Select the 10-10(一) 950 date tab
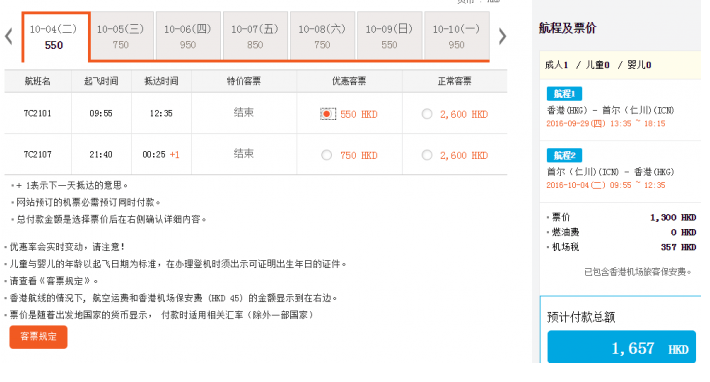This screenshot has width=710, height=382. [456, 36]
